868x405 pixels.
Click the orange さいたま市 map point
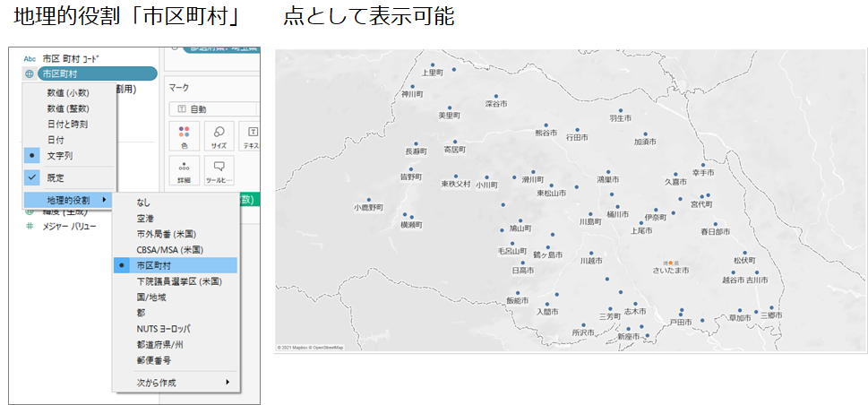670,263
